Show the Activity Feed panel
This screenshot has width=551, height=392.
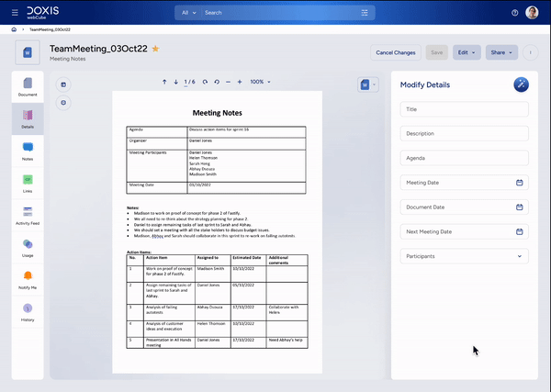[28, 216]
